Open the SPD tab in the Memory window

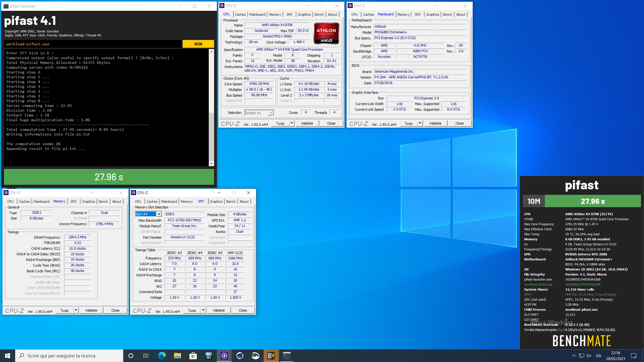73,201
